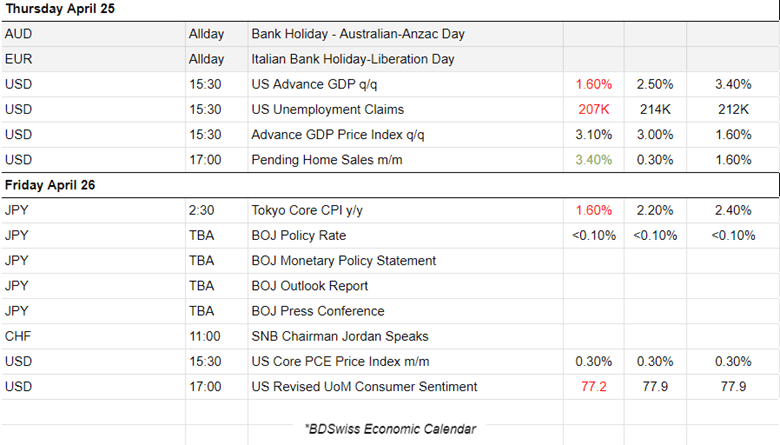The height and width of the screenshot is (445, 780).
Task: Click the red 77.2 consumer sentiment value
Action: tap(594, 386)
